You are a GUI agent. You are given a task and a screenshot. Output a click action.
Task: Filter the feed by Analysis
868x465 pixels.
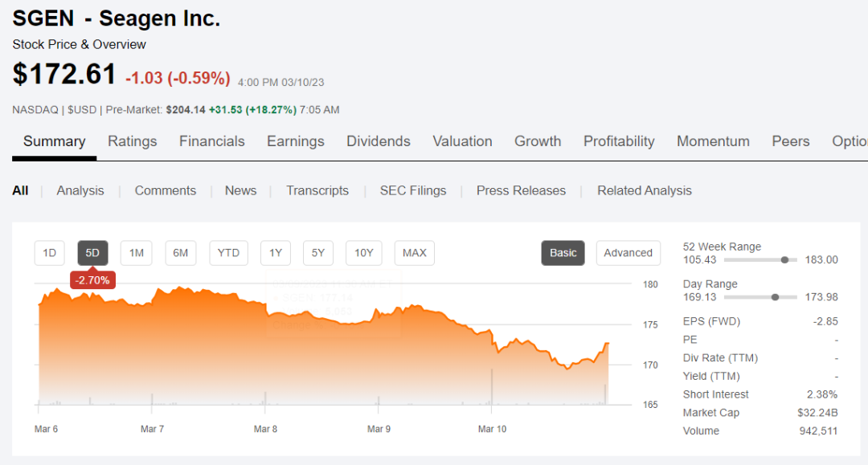tap(80, 190)
